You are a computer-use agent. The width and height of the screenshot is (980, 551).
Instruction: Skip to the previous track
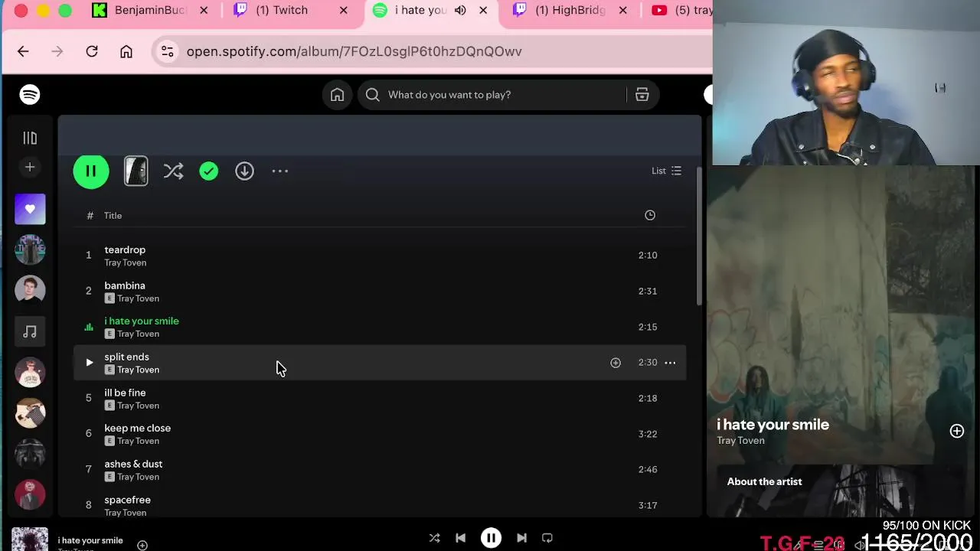460,538
